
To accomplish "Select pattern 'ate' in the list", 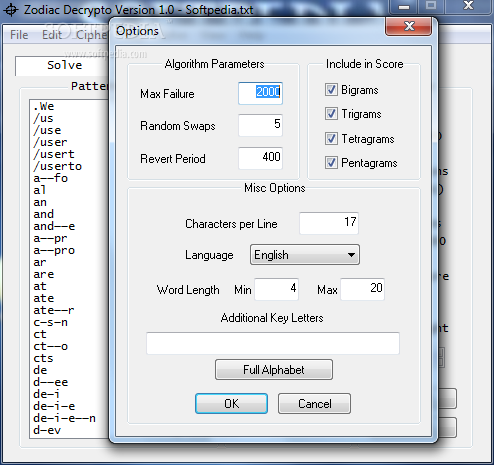I will pos(43,298).
